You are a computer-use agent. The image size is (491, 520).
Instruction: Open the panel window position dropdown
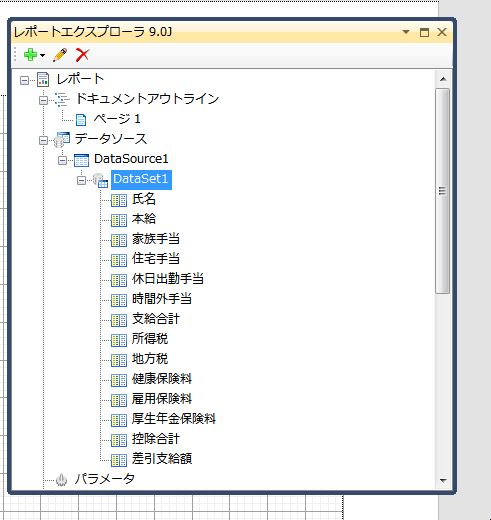[406, 32]
